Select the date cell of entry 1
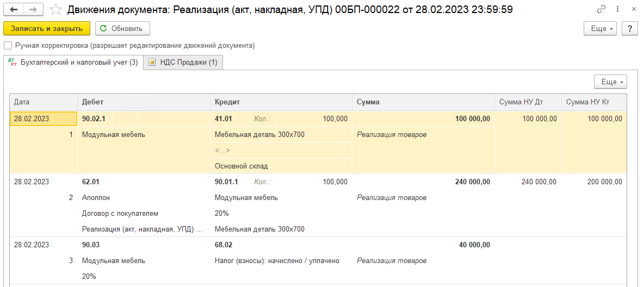 [43, 118]
